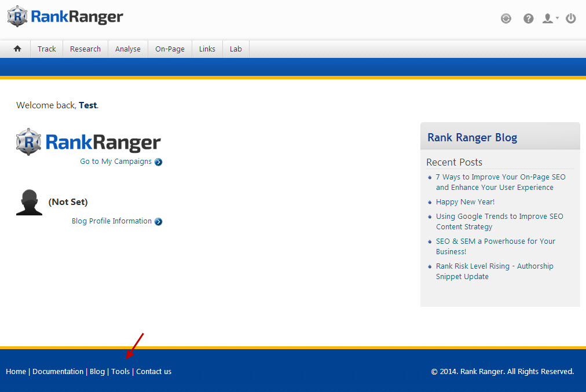Image resolution: width=586 pixels, height=392 pixels.
Task: Click the user silhouette avatar image
Action: (x=29, y=202)
